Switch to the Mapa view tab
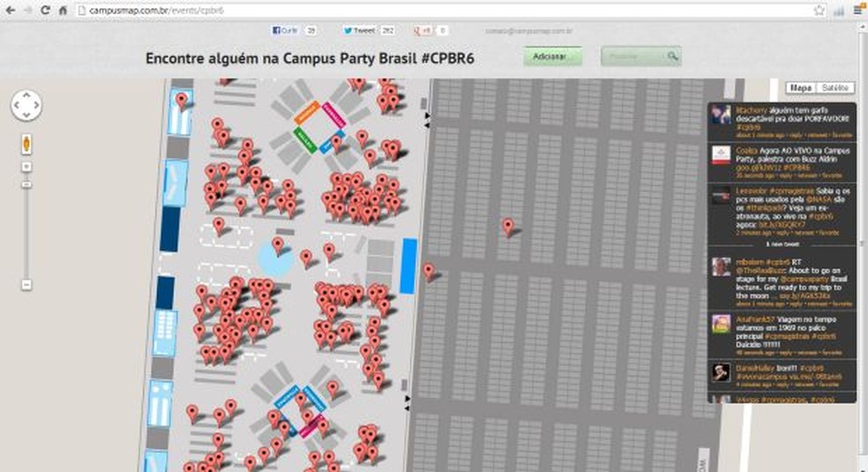The height and width of the screenshot is (472, 868). tap(800, 87)
